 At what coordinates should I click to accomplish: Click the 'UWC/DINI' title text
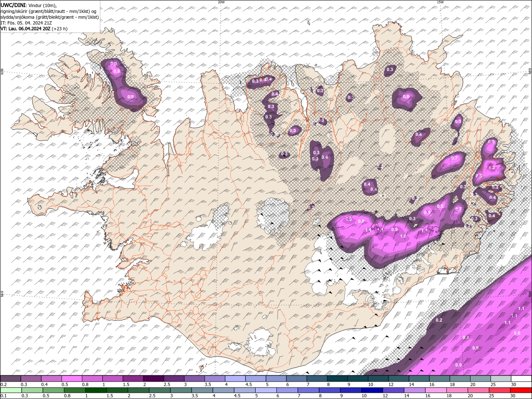(13, 5)
